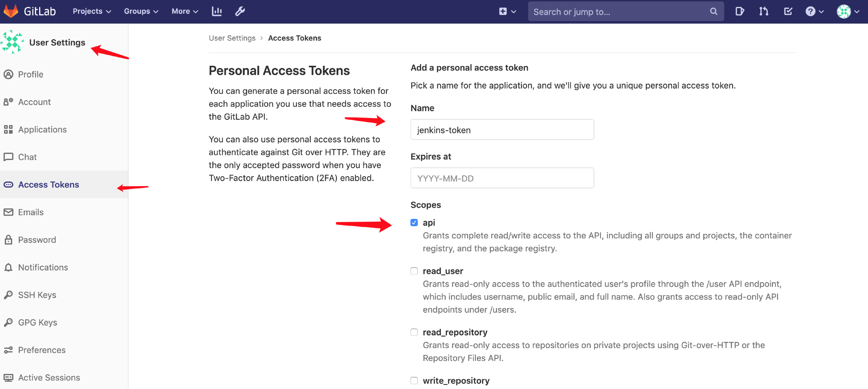Expand the Help question-mark dropdown
This screenshot has width=868, height=389.
(814, 11)
